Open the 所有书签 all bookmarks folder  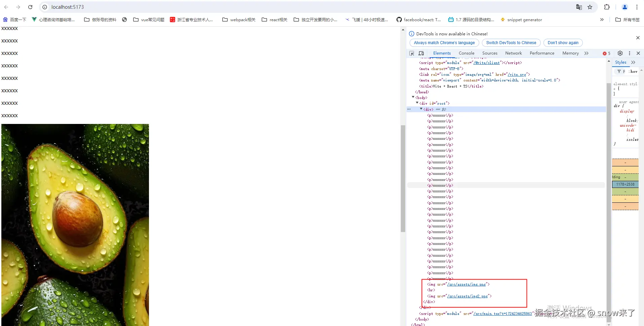(x=628, y=20)
